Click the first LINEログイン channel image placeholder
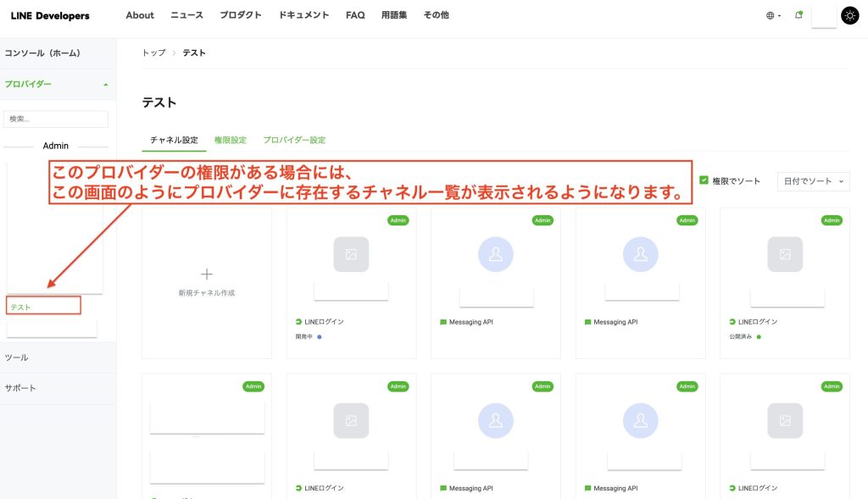 click(x=351, y=254)
